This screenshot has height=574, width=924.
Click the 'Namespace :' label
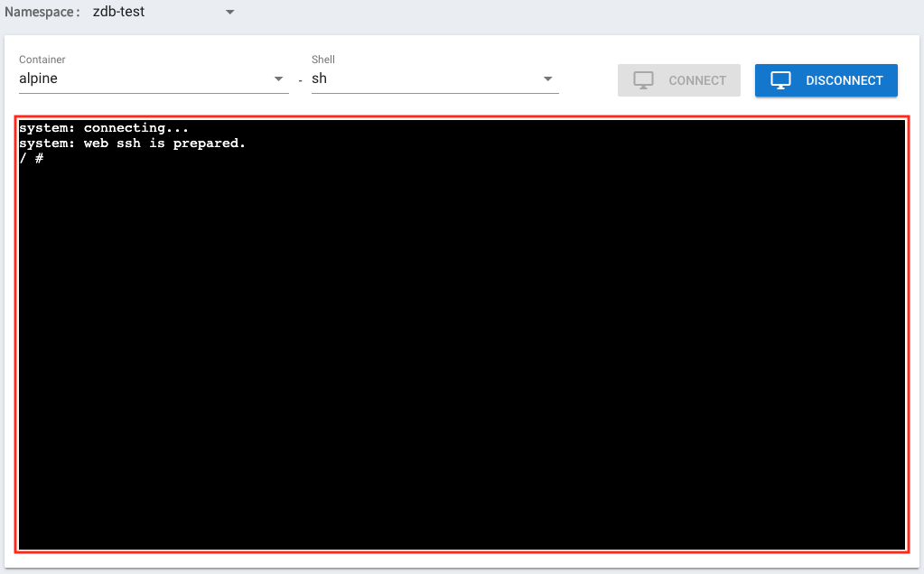pos(42,12)
